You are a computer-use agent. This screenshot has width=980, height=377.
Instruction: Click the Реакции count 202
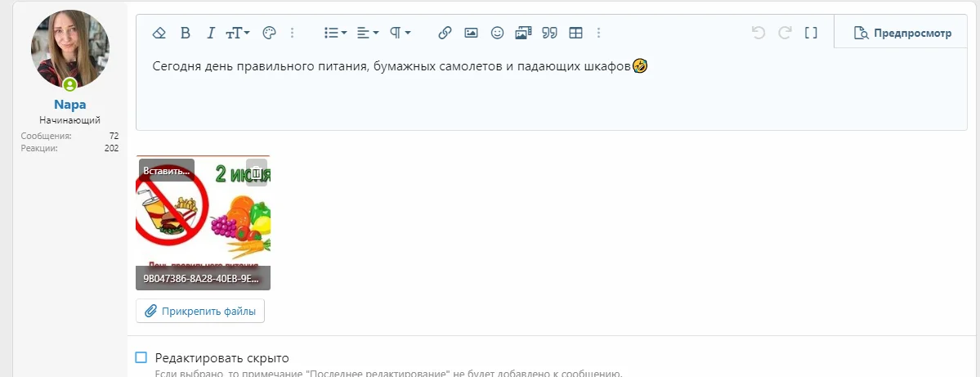tap(112, 148)
